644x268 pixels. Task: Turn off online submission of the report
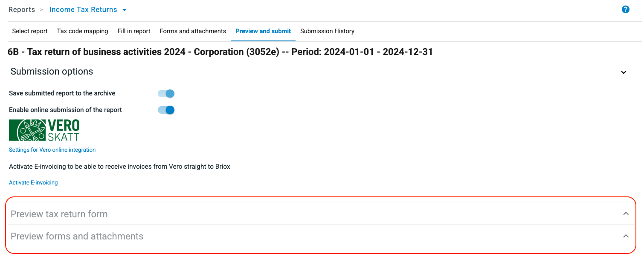coord(165,110)
